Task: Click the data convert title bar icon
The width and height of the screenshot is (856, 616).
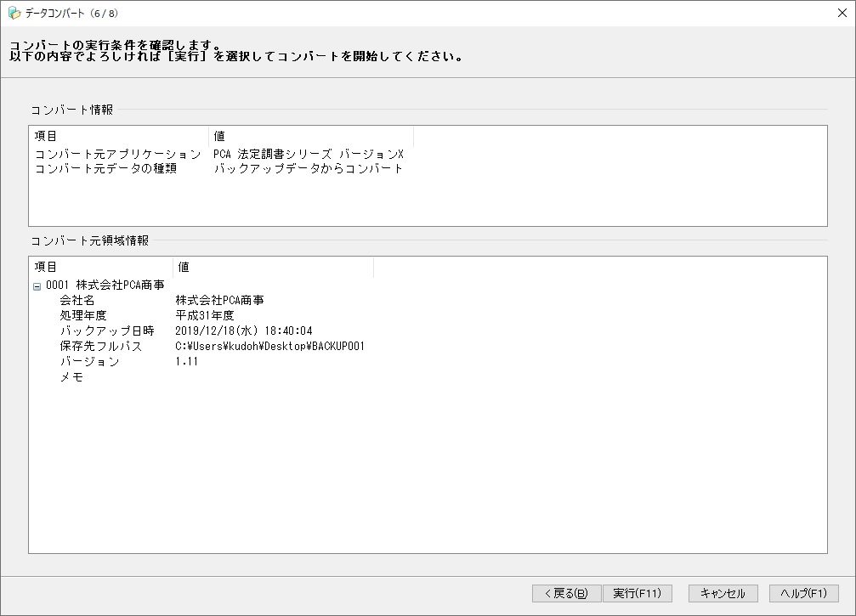Action: click(14, 13)
